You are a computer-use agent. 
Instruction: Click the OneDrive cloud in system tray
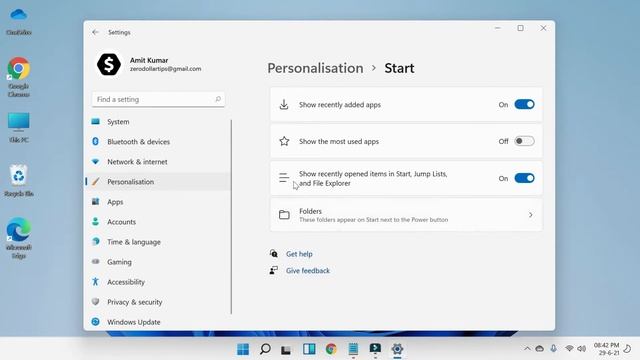click(x=540, y=349)
